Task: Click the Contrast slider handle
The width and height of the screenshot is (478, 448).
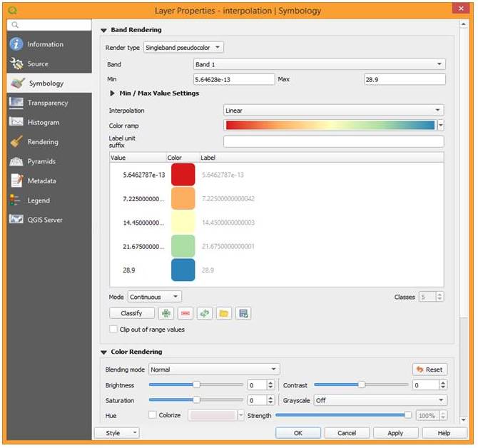Action: pyautogui.click(x=362, y=385)
